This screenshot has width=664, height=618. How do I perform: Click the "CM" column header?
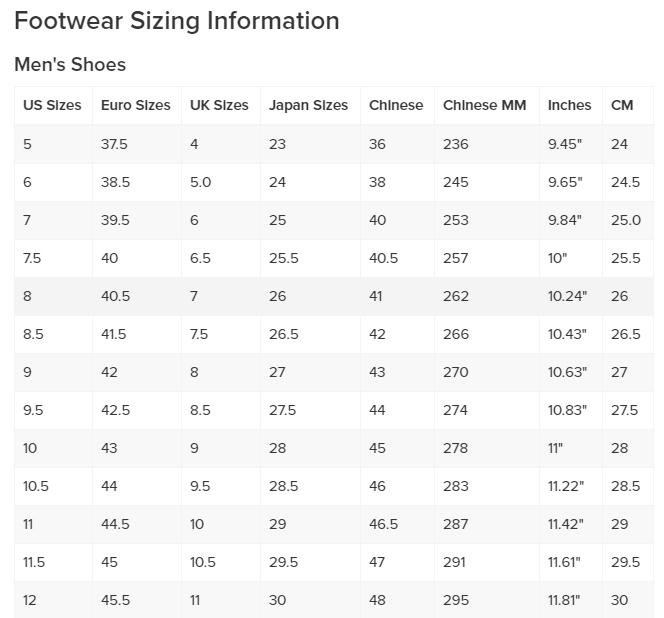(622, 105)
